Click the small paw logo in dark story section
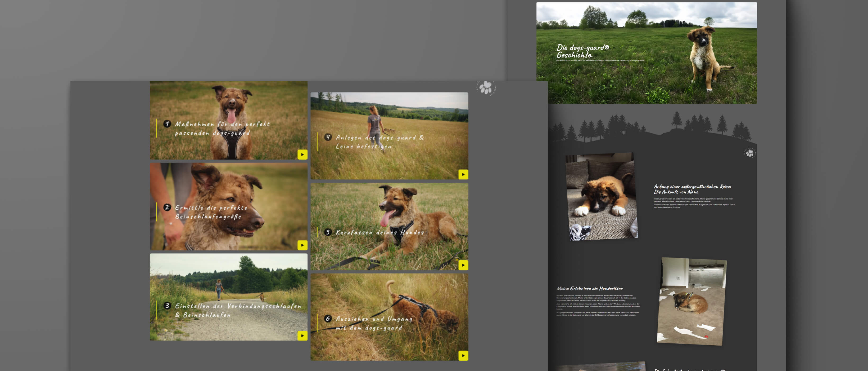This screenshot has width=868, height=371. click(x=749, y=153)
